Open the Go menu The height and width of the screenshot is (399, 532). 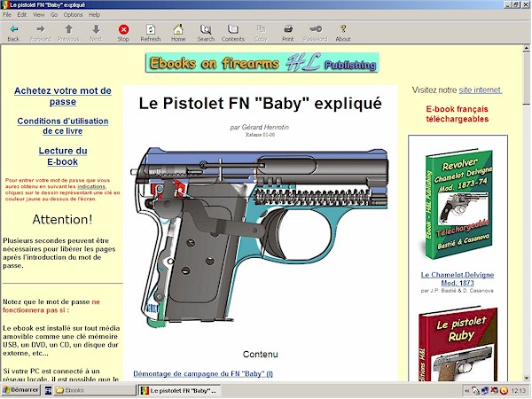pos(54,14)
